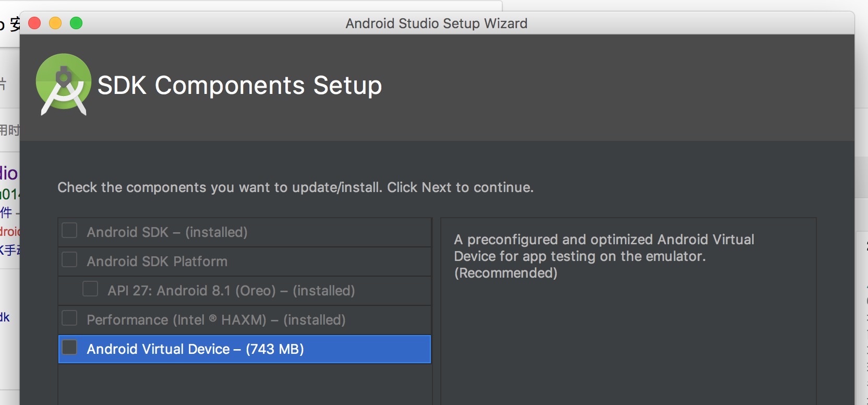This screenshot has height=405, width=868.
Task: Click the SDK Components Setup heading
Action: tap(239, 85)
